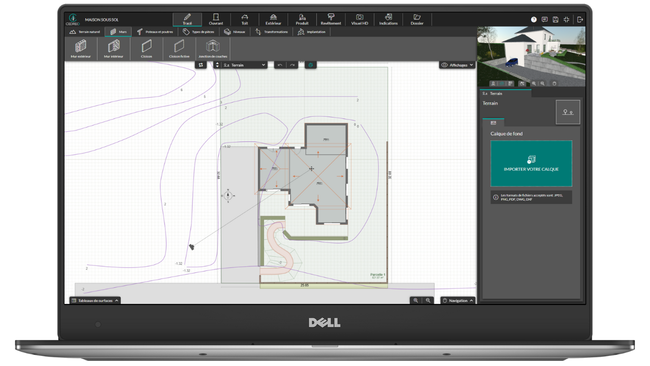Select the Cloison fictive tool
The image size is (650, 366).
(179, 48)
